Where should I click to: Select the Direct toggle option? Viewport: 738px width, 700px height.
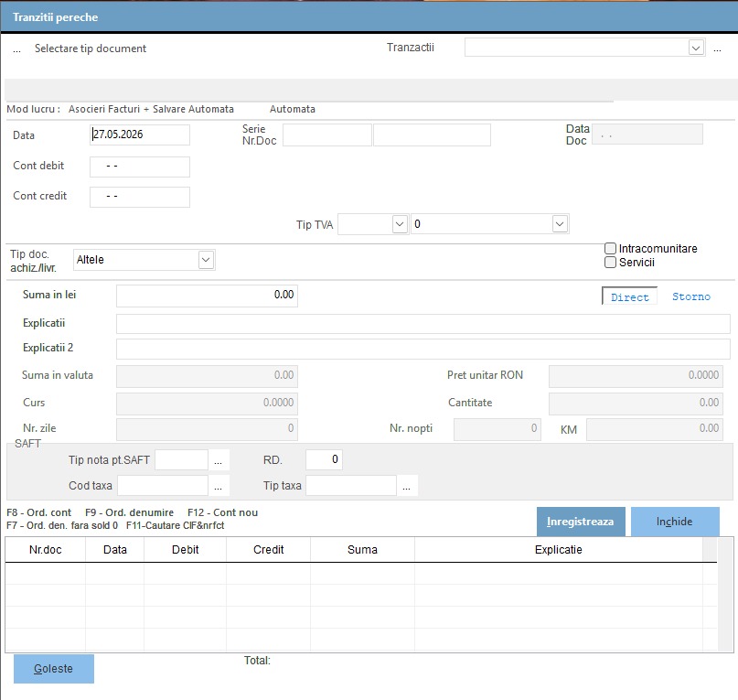(630, 297)
